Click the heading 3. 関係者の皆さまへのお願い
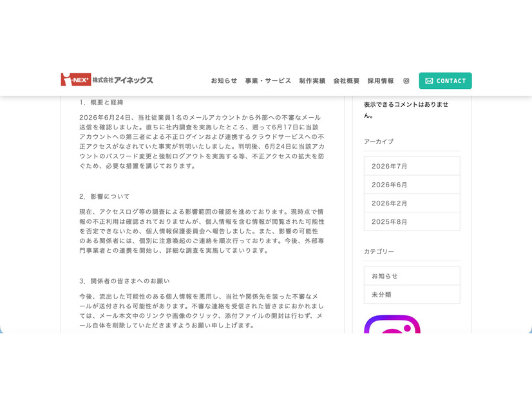Viewport: 532px width, 399px height. [x=124, y=281]
